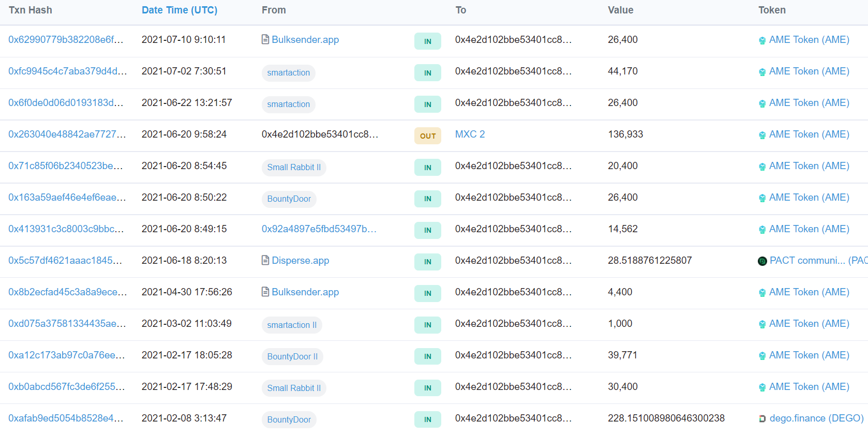Image resolution: width=868 pixels, height=436 pixels.
Task: Click contract file icon beside top Bulksender.app
Action: [x=265, y=39]
